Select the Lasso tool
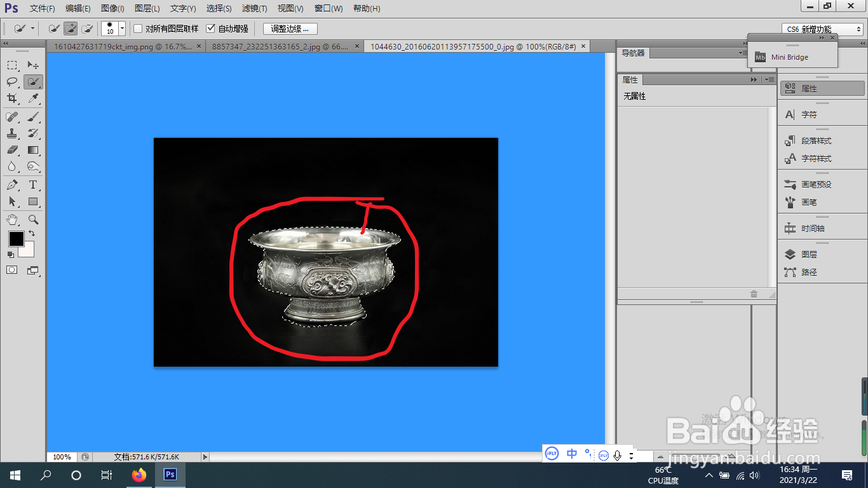The image size is (868, 488). click(13, 82)
